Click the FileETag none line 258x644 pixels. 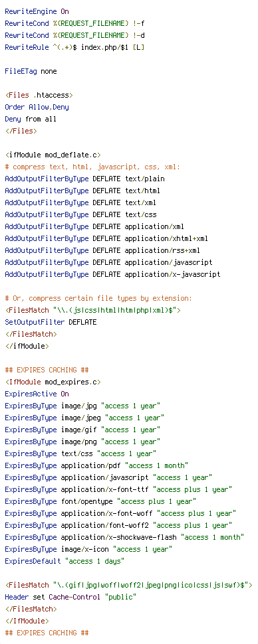pos(31,71)
